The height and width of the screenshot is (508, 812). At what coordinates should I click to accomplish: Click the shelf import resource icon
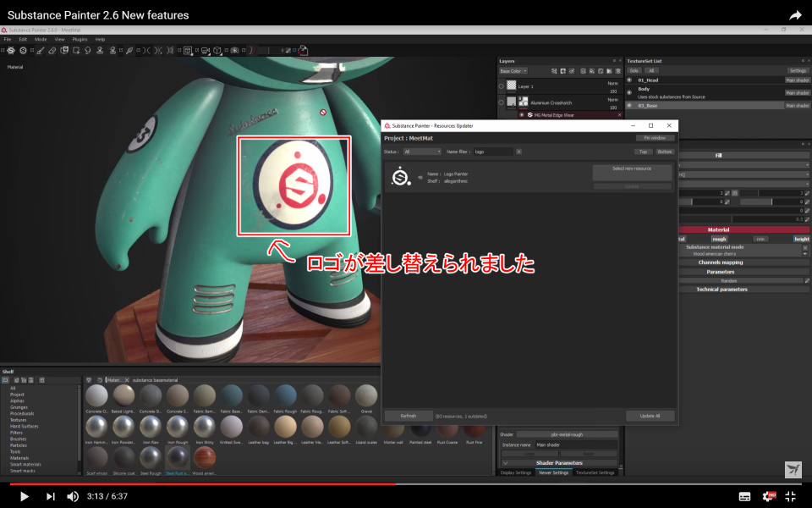click(x=42, y=380)
